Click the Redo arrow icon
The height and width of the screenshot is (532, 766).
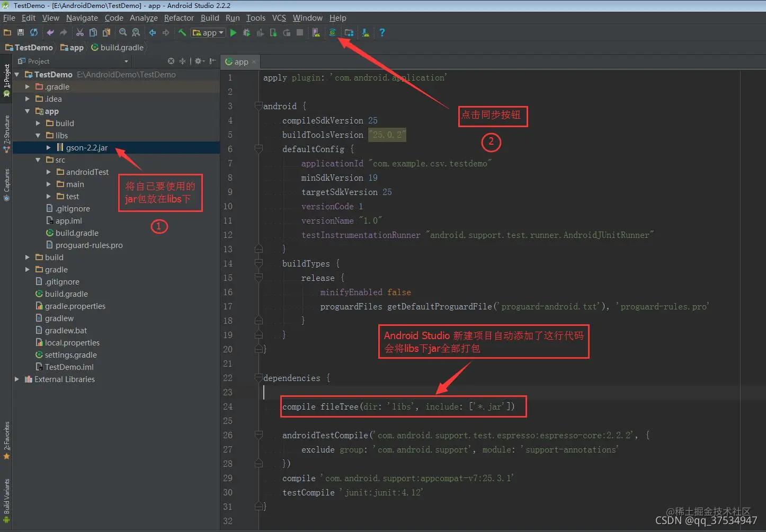click(64, 33)
